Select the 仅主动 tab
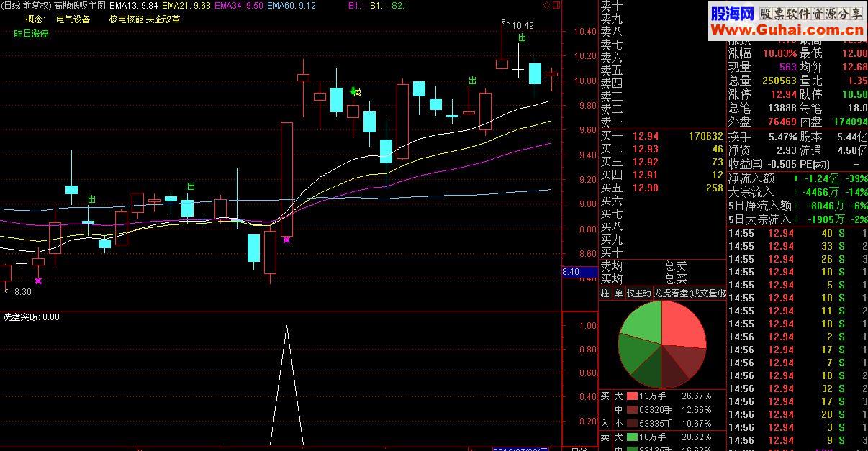This screenshot has width=868, height=451. click(x=638, y=293)
